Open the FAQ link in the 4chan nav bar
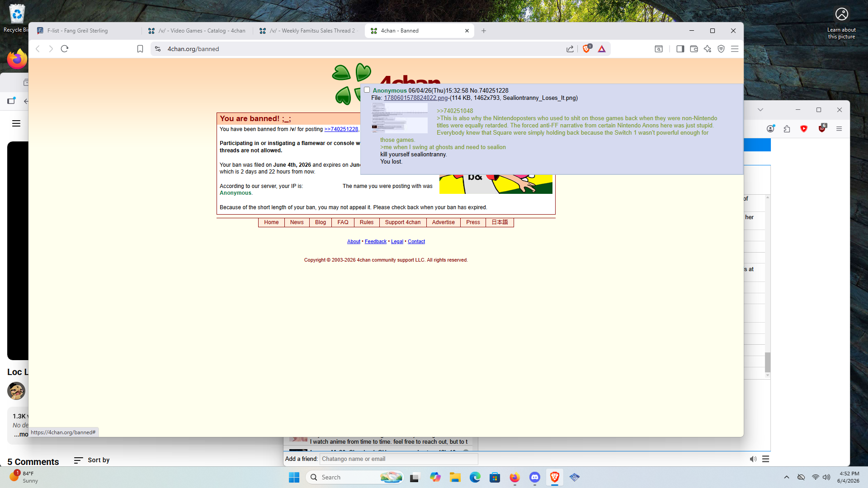Viewport: 868px width, 488px height. coord(343,222)
